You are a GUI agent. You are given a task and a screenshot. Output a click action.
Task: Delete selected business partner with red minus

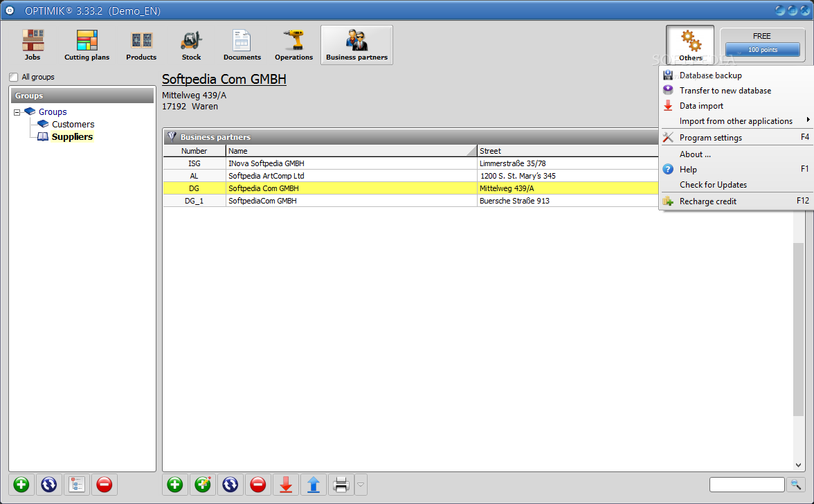coord(258,485)
